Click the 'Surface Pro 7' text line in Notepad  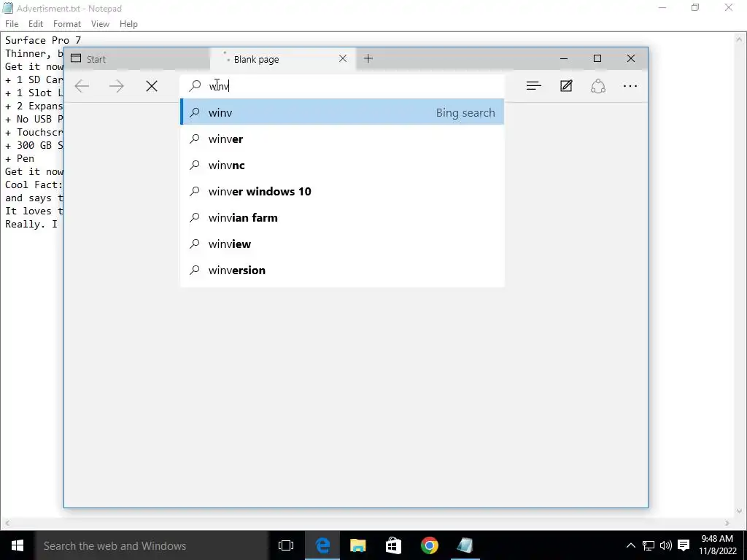pos(43,40)
